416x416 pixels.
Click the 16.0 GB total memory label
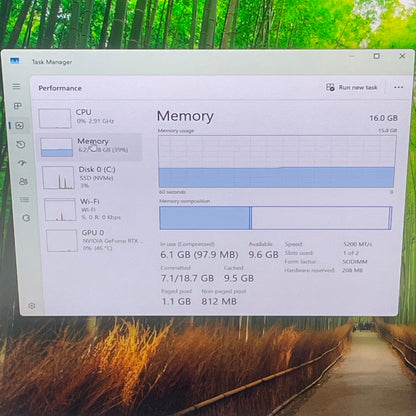pyautogui.click(x=383, y=118)
